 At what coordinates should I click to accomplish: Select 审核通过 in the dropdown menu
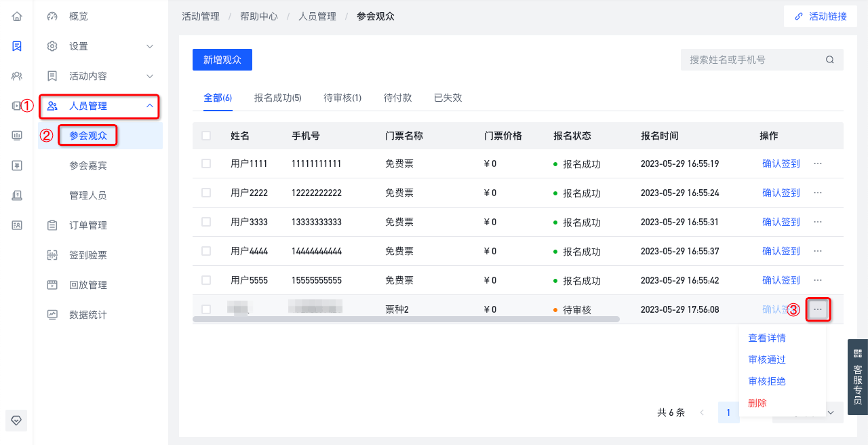pyautogui.click(x=767, y=360)
